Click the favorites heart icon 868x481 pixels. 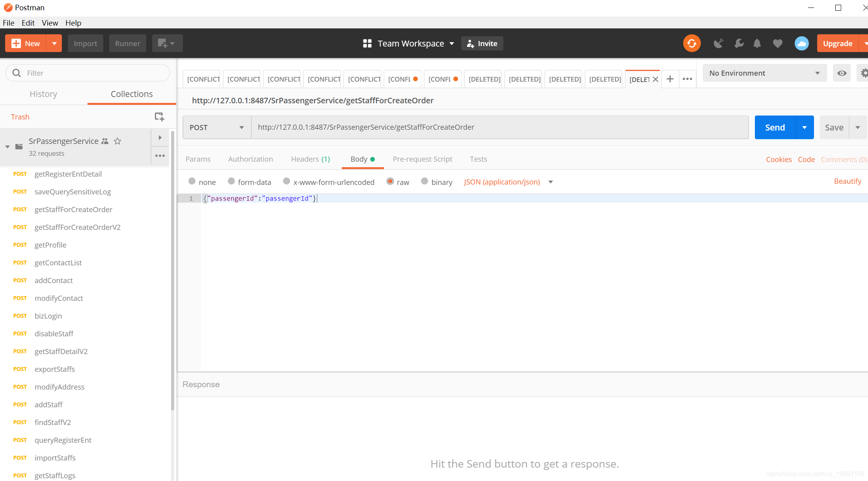click(778, 43)
